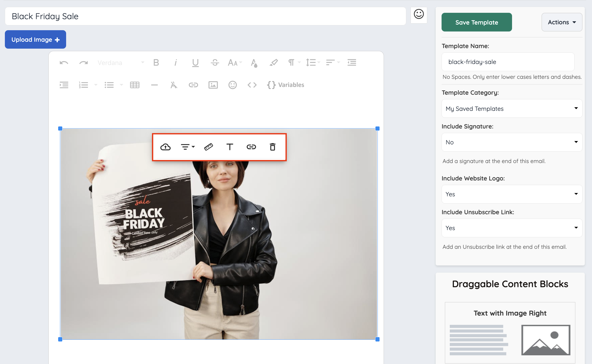
Task: Toggle strikethrough formatting
Action: (x=215, y=63)
